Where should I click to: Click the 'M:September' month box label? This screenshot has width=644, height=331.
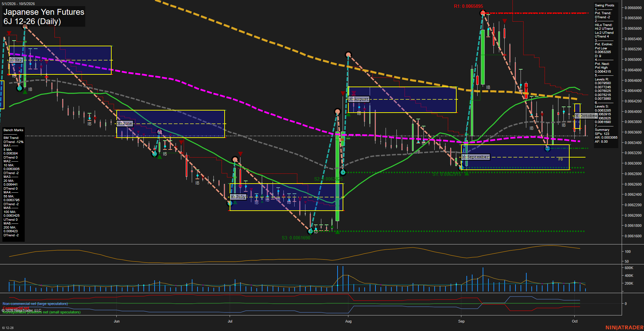[x=475, y=157]
